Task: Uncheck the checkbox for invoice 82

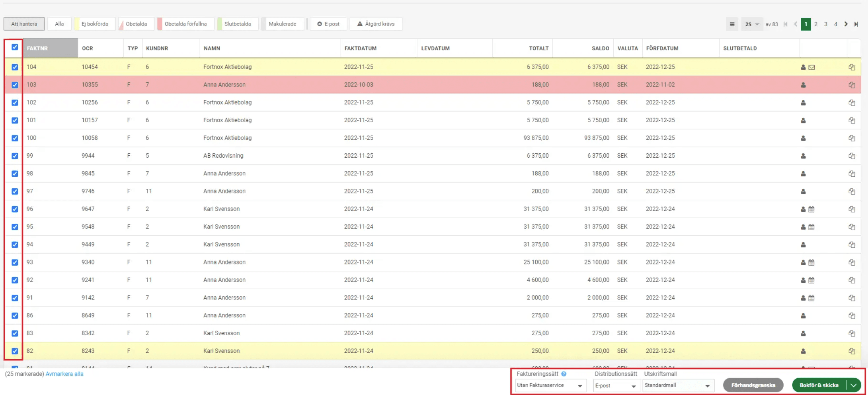Action: point(15,351)
